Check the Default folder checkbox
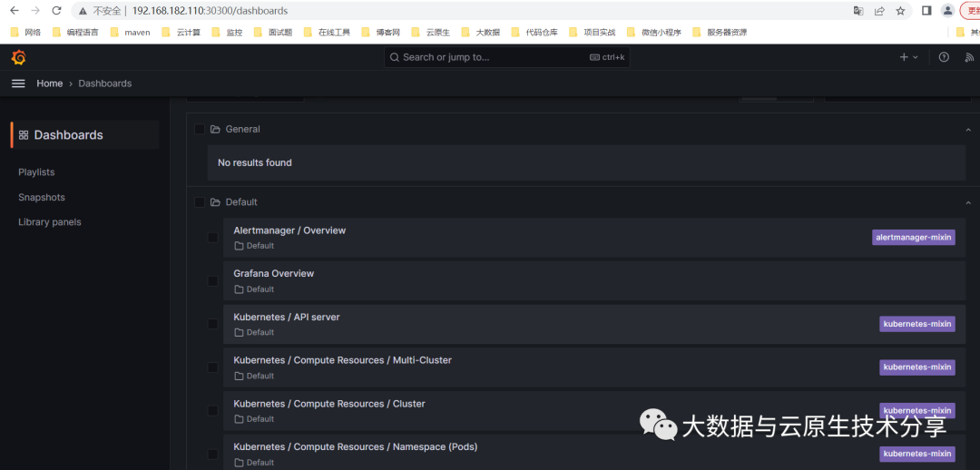Screen dimensions: 980x470 (x=200, y=202)
